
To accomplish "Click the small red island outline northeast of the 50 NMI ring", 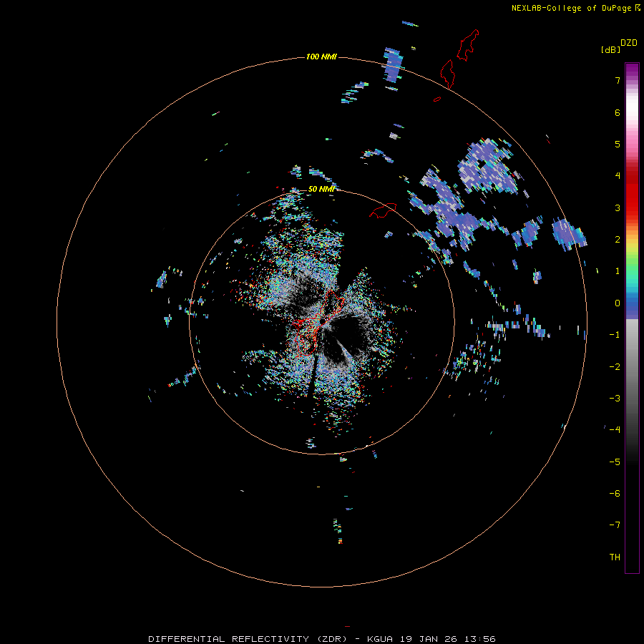I will point(384,210).
